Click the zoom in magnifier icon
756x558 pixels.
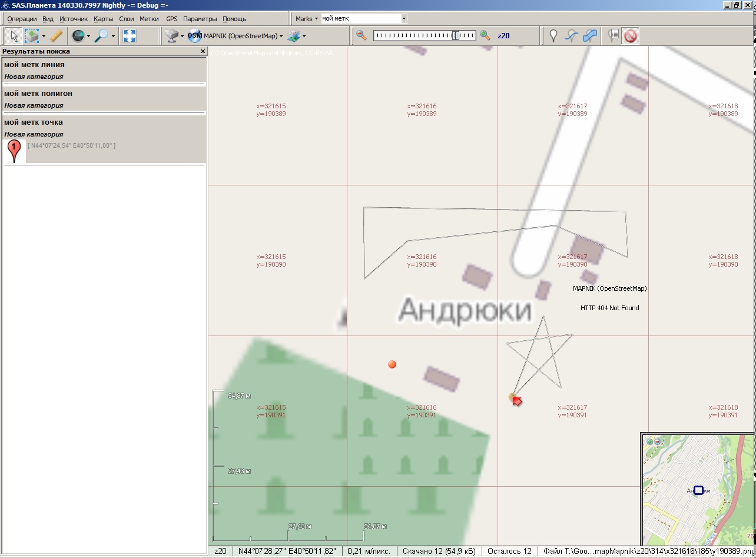[x=485, y=35]
